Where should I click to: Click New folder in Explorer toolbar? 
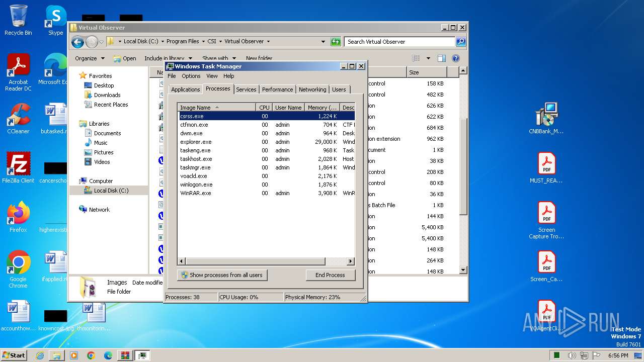coord(259,58)
